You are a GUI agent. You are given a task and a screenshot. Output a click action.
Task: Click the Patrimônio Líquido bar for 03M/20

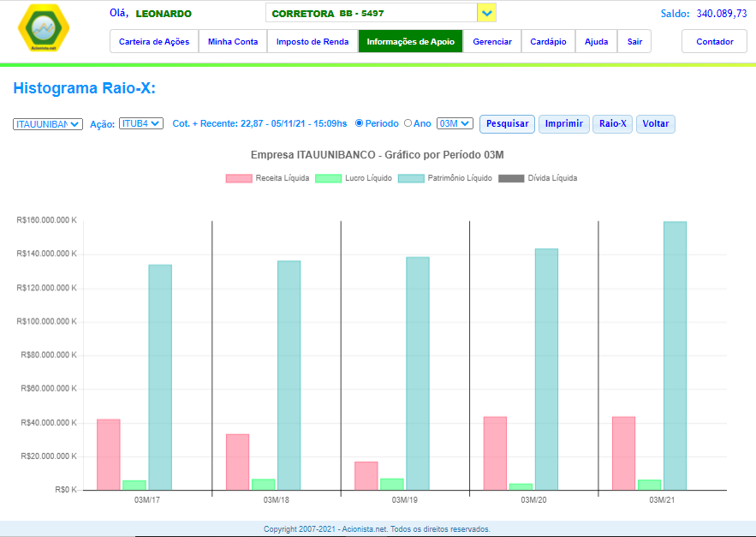(547, 370)
